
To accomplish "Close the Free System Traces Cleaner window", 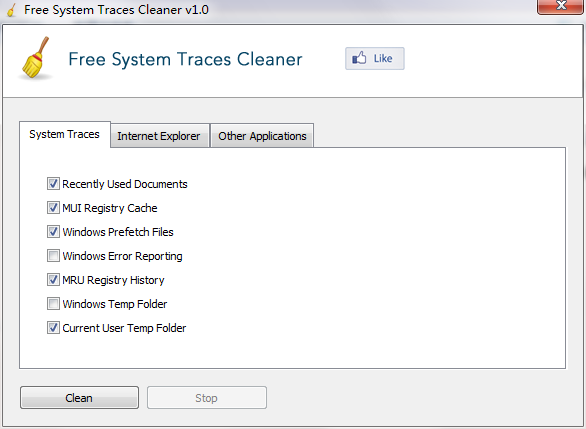I will pyautogui.click(x=560, y=6).
